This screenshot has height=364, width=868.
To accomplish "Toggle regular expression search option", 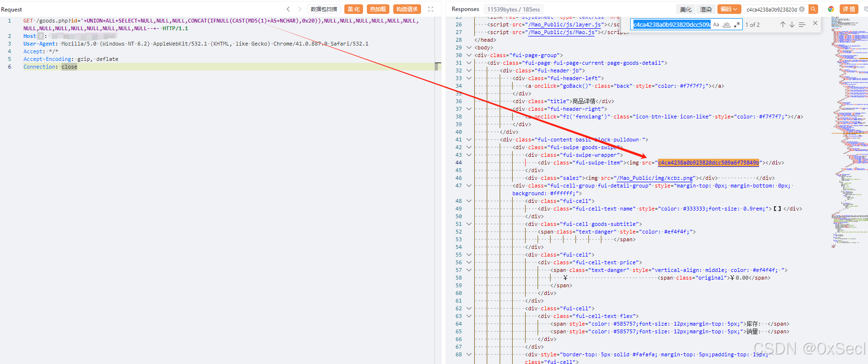I will point(737,24).
